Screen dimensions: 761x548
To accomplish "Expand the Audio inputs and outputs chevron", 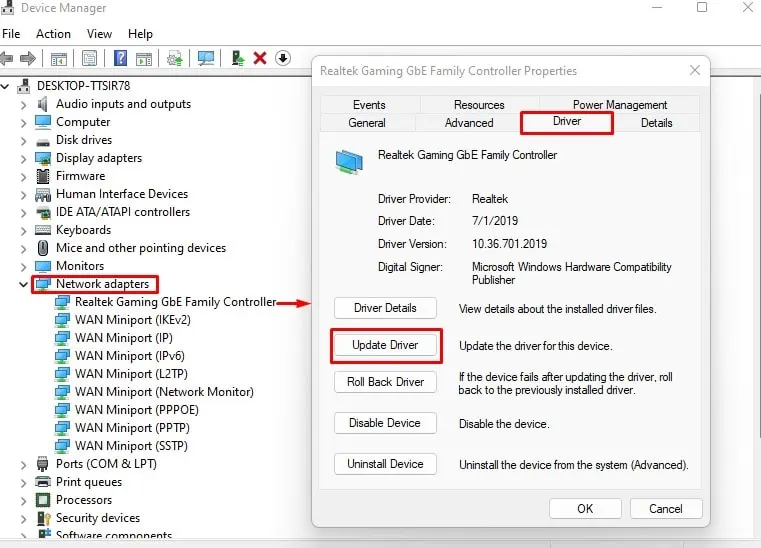I will pyautogui.click(x=23, y=105).
